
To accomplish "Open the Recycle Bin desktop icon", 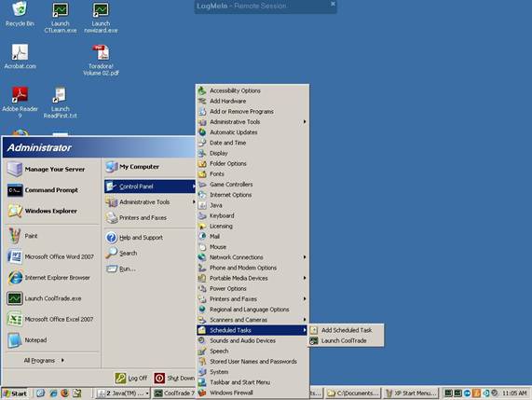I will coord(20,14).
